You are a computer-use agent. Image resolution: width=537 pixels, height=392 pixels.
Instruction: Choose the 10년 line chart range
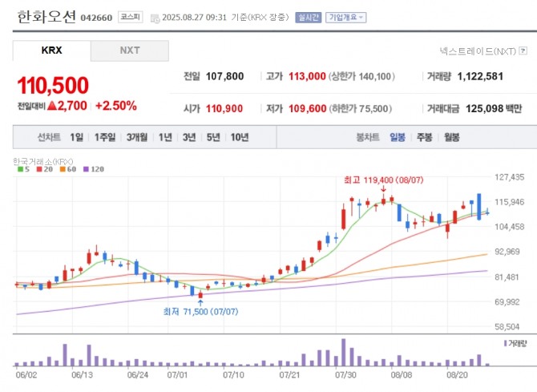pos(239,137)
